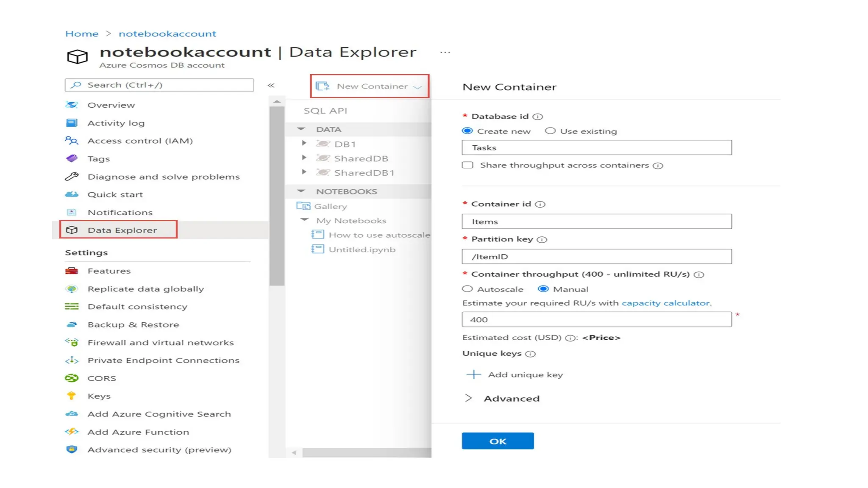
Task: Click the Tags icon in the sidebar
Action: tap(72, 158)
